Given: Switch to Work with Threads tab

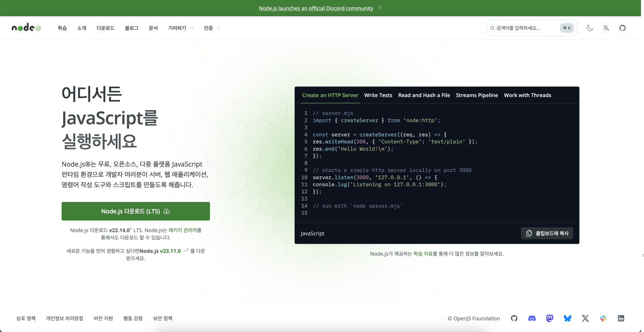Looking at the screenshot, I should tap(528, 95).
